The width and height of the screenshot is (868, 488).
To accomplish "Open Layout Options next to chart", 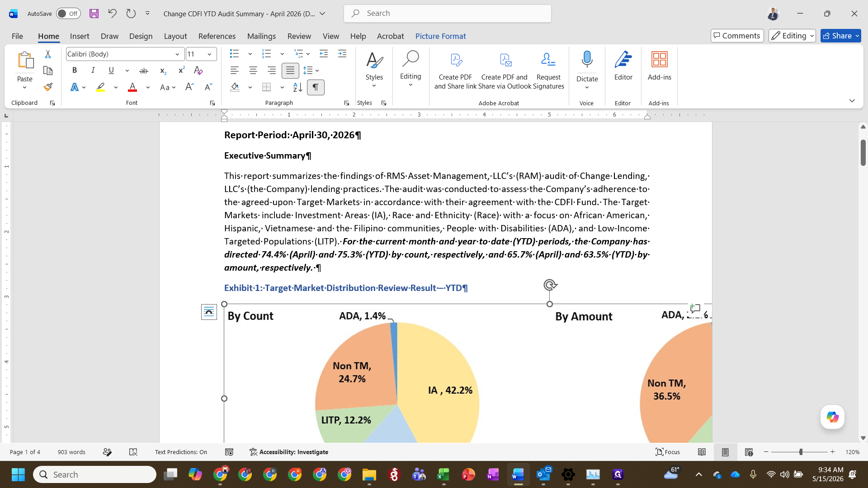I will 209,312.
